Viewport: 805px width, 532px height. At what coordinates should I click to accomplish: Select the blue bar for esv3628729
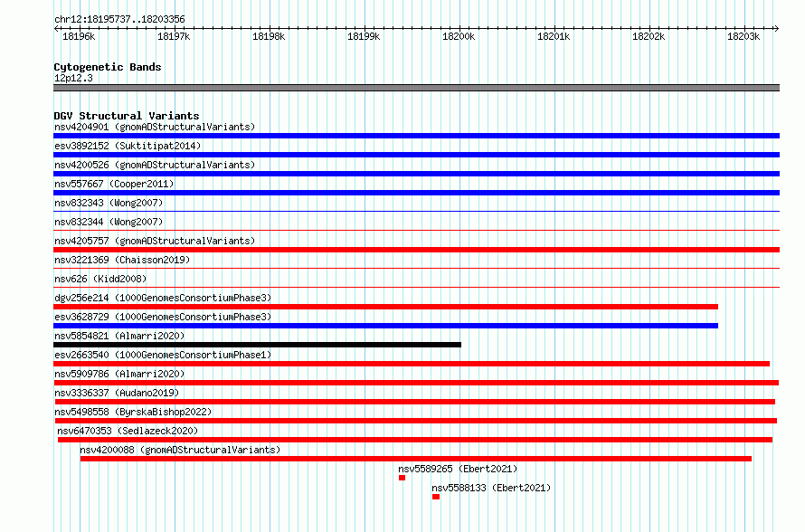tap(385, 326)
